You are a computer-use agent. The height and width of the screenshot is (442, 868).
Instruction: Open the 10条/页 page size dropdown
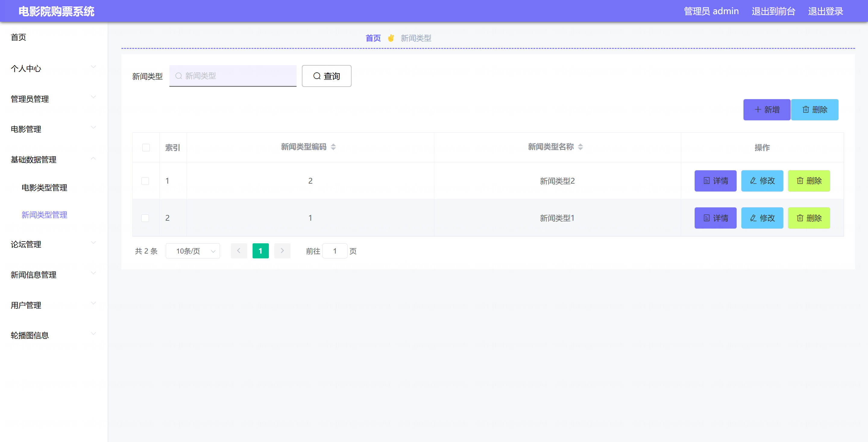pyautogui.click(x=193, y=251)
